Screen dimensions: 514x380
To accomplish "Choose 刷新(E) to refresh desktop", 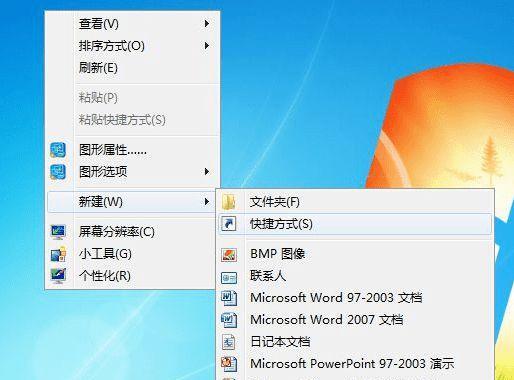I will pos(133,68).
